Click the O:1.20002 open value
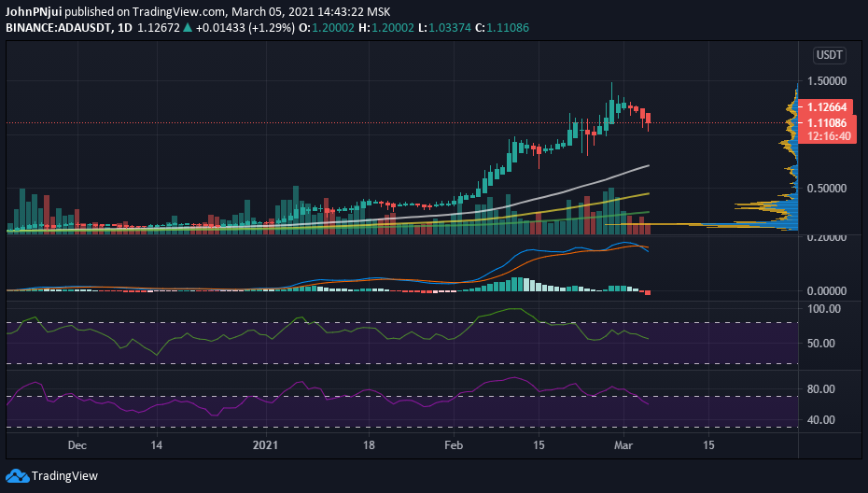Screen dimensions: 868x493 coord(326,28)
